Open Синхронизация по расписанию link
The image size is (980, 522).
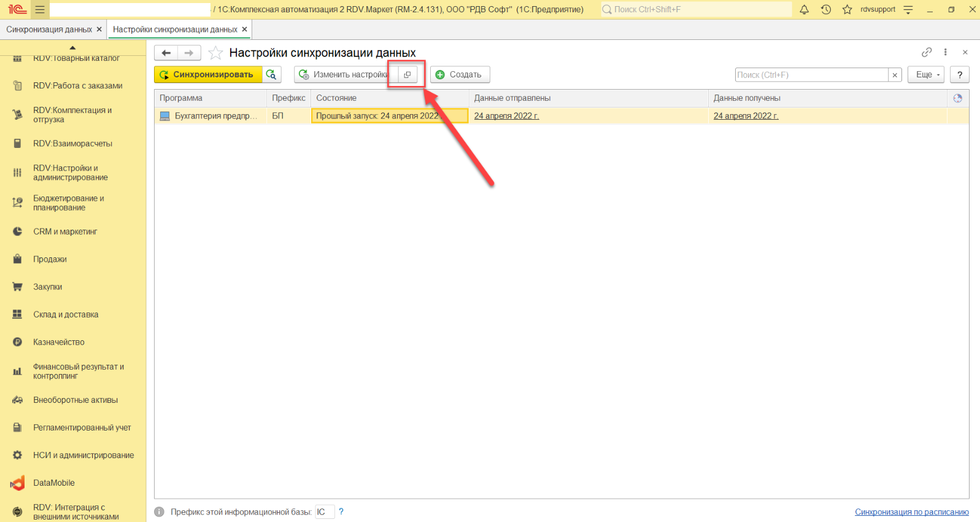[911, 512]
